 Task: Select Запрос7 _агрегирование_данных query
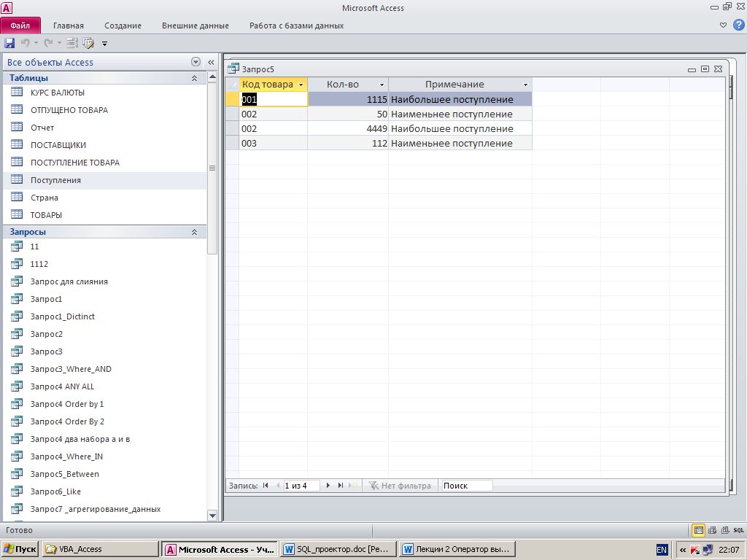pos(105,509)
